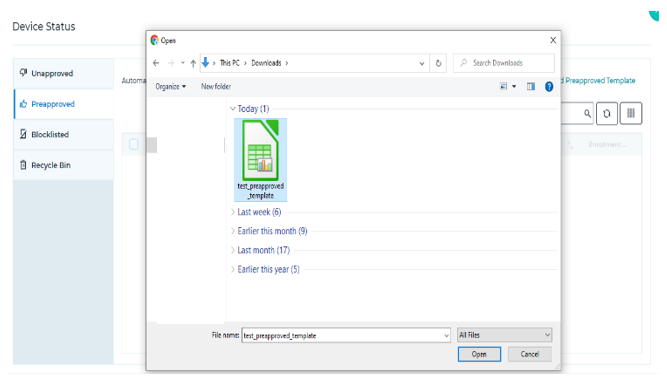Click the forward arrow in the Open dialog
This screenshot has width=667, height=379.
click(171, 63)
